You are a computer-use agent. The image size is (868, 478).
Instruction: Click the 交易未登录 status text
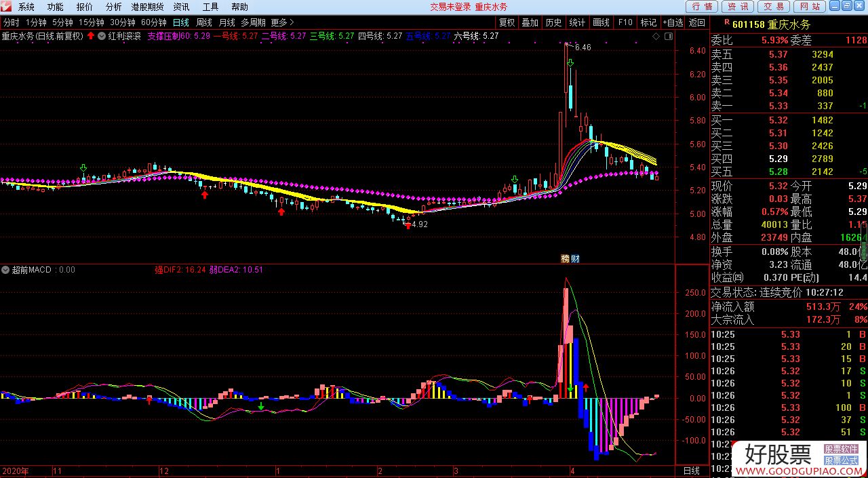(450, 7)
